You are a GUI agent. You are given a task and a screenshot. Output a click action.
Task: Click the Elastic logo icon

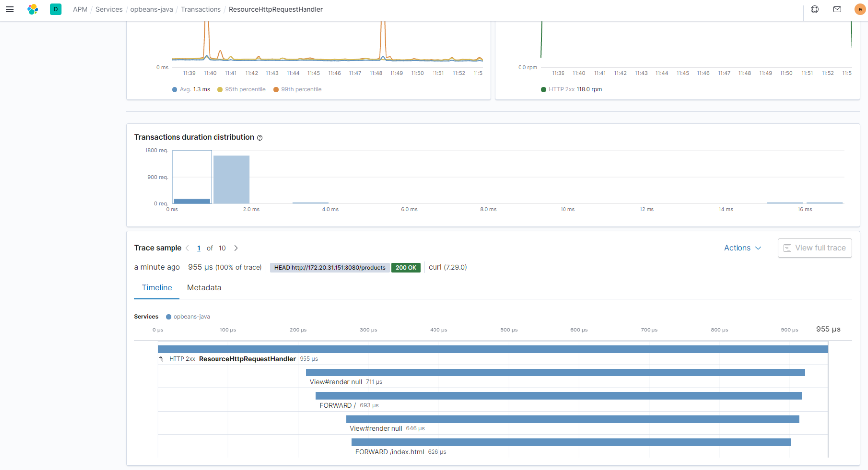[x=33, y=9]
